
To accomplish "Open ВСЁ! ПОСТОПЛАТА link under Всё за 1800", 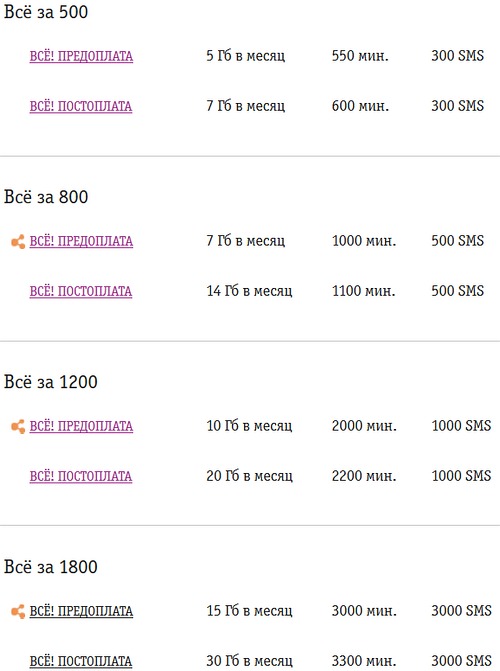I will (81, 661).
